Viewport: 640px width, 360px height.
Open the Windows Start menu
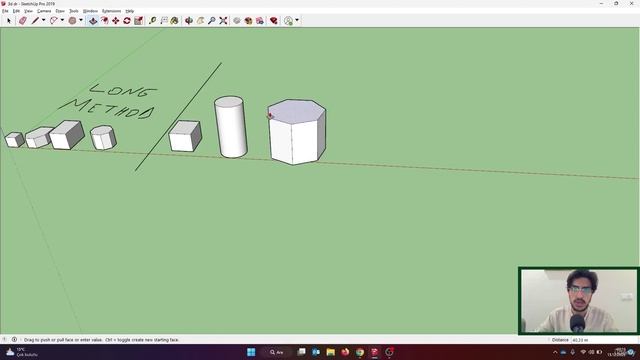pos(251,352)
